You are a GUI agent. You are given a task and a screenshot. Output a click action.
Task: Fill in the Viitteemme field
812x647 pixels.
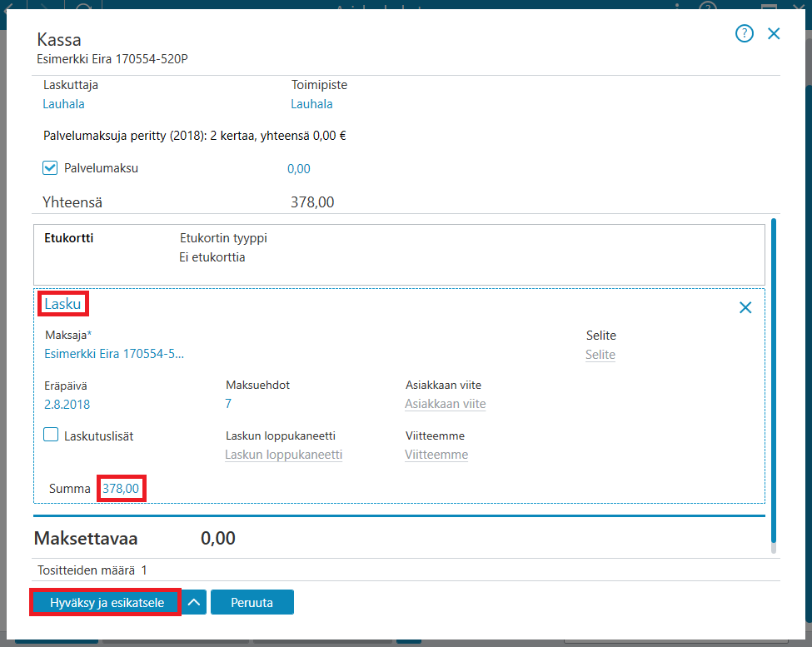coord(436,455)
